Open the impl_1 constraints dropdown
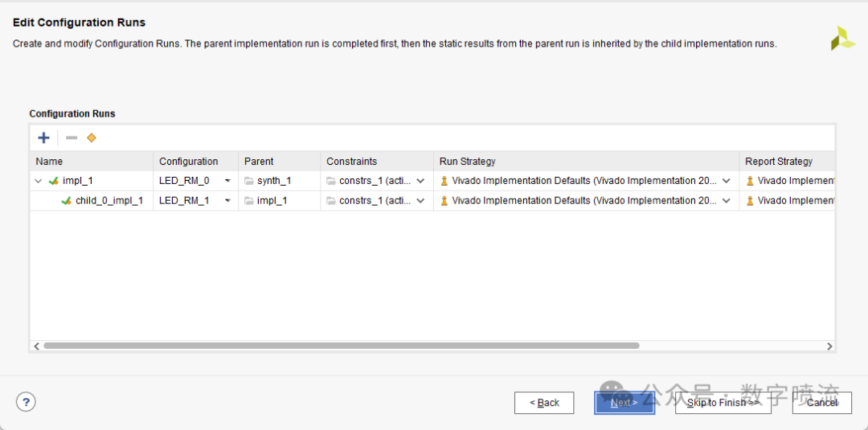This screenshot has width=868, height=430. click(x=420, y=181)
